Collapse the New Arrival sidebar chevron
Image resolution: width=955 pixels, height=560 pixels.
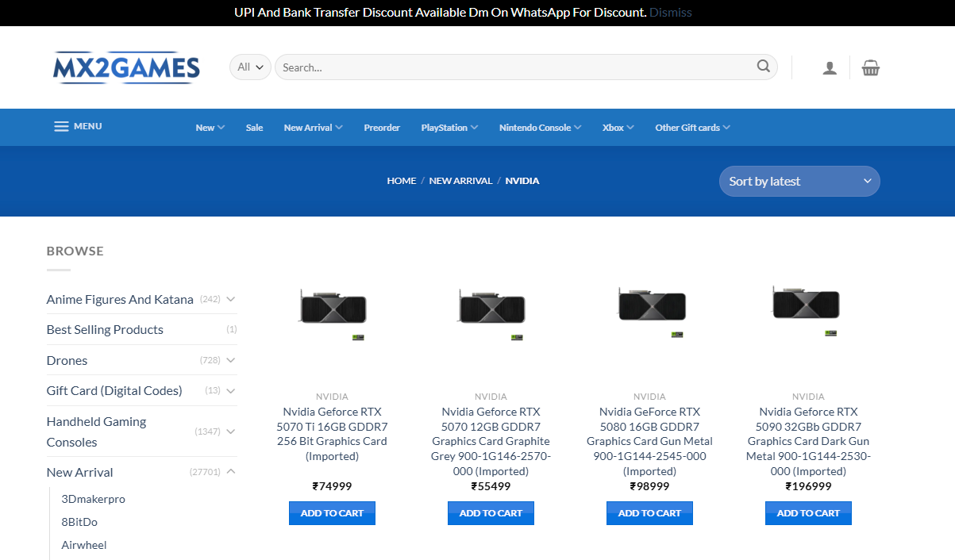tap(231, 472)
